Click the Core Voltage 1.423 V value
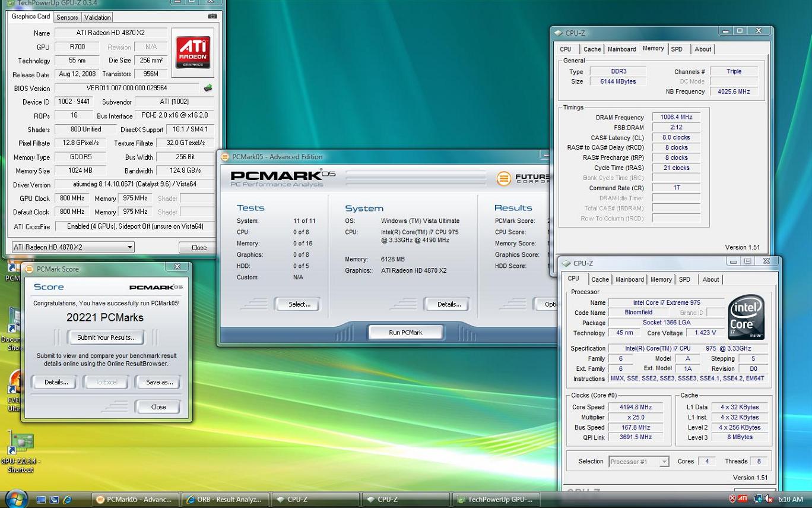The image size is (812, 508). pyautogui.click(x=705, y=333)
